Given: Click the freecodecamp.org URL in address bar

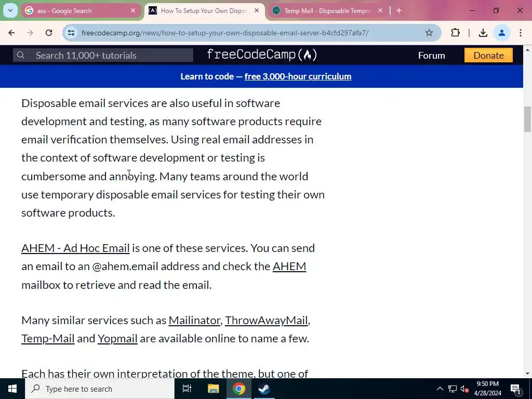Looking at the screenshot, I should 224,33.
